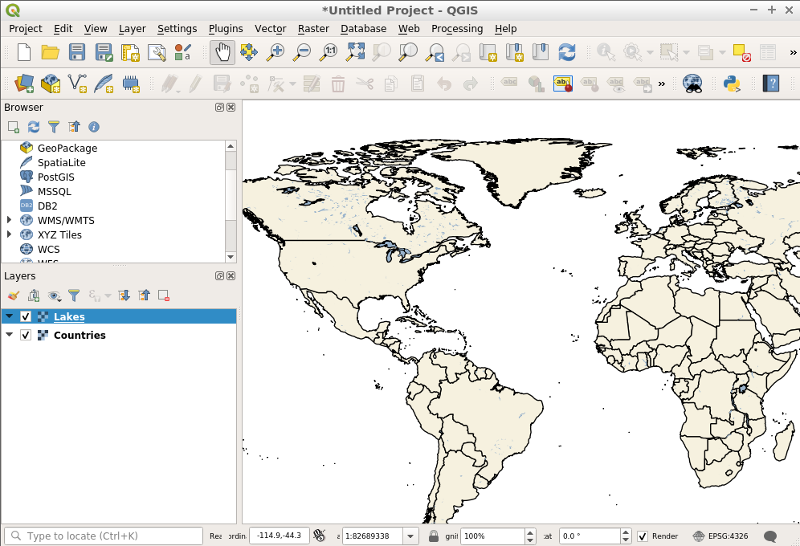Viewport: 800px width, 546px height.
Task: Open the Python console
Action: (732, 83)
